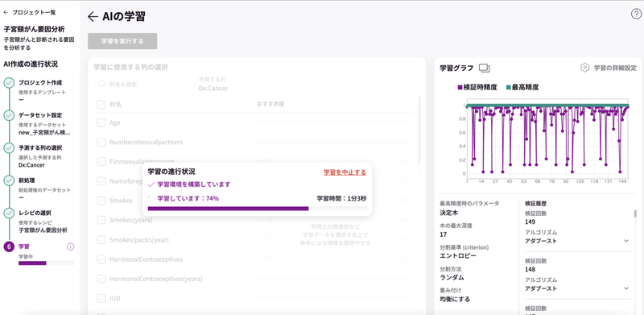Image resolution: width=644 pixels, height=315 pixels.
Task: Select the 前処理 step label
Action: click(x=27, y=180)
